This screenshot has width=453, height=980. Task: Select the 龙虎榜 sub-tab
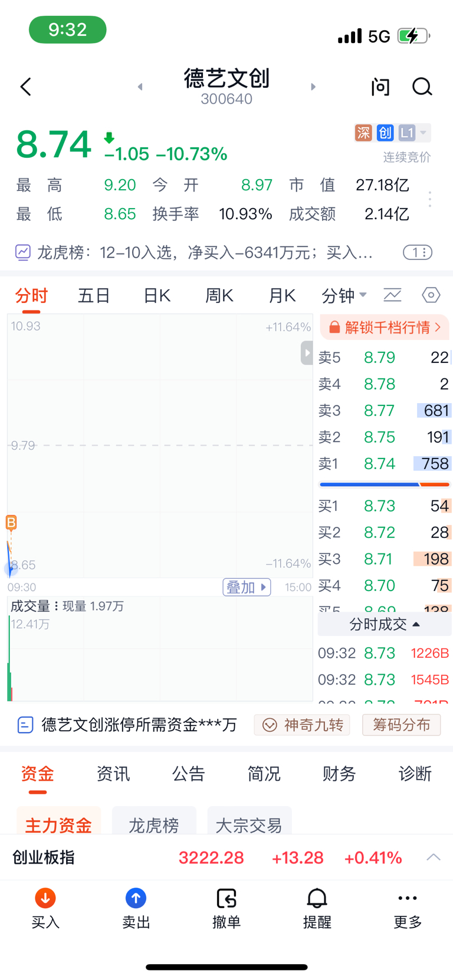(154, 821)
